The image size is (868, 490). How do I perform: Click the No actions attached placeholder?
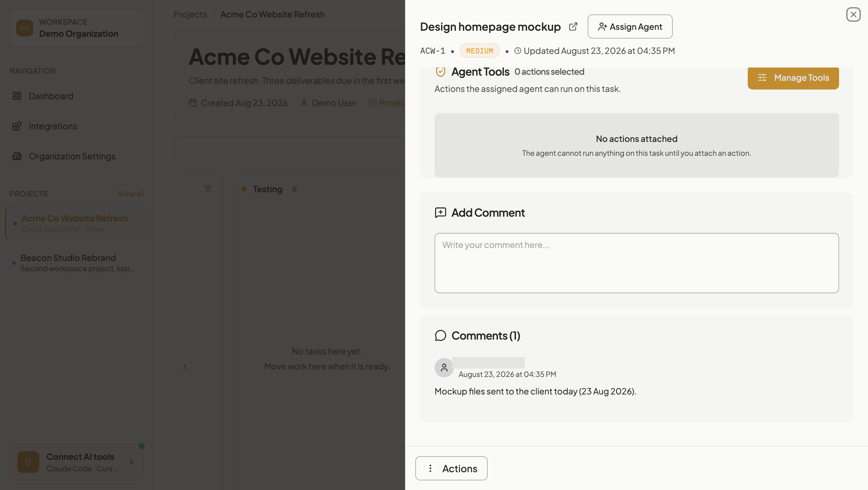(637, 145)
